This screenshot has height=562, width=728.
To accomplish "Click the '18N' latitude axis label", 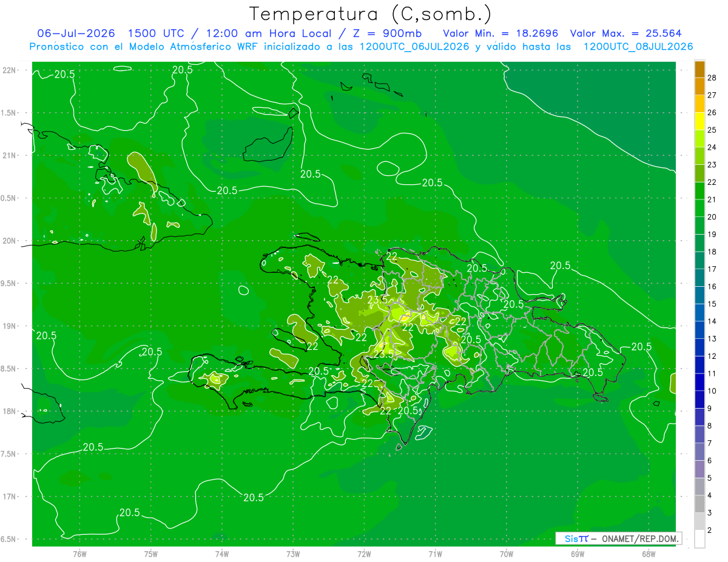I will (x=10, y=412).
